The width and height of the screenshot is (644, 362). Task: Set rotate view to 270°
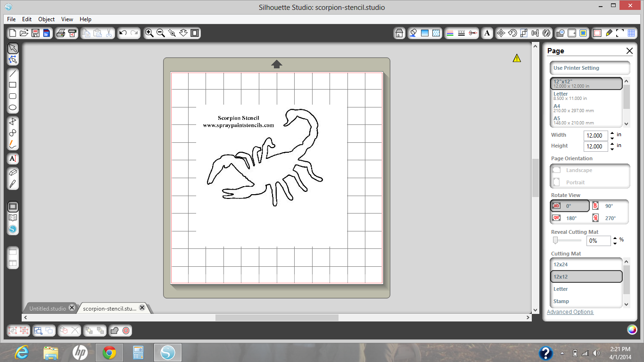(x=609, y=218)
